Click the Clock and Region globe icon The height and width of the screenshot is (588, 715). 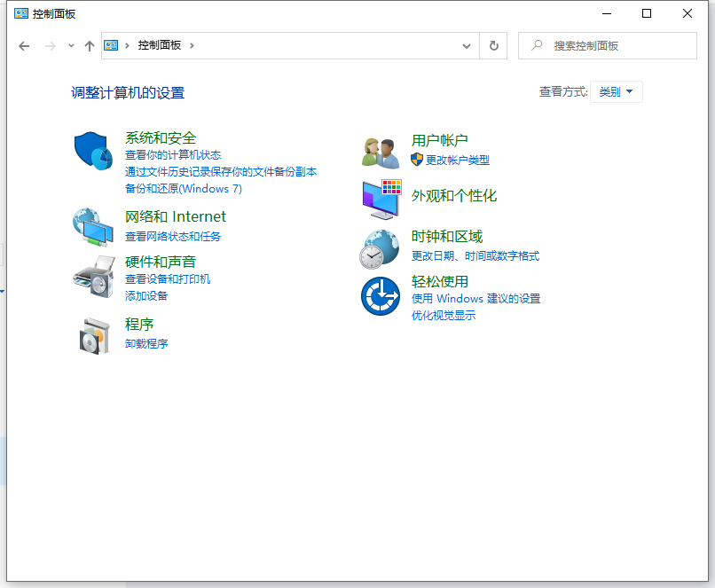pos(381,248)
